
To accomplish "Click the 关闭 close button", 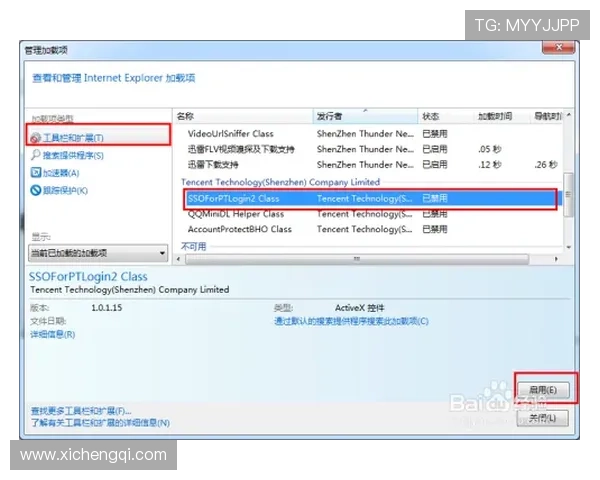I will click(544, 417).
